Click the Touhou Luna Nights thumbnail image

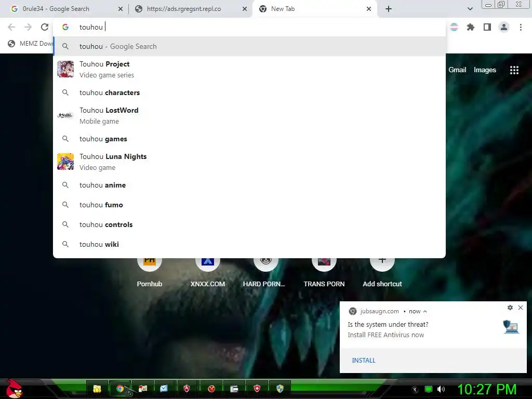65,162
